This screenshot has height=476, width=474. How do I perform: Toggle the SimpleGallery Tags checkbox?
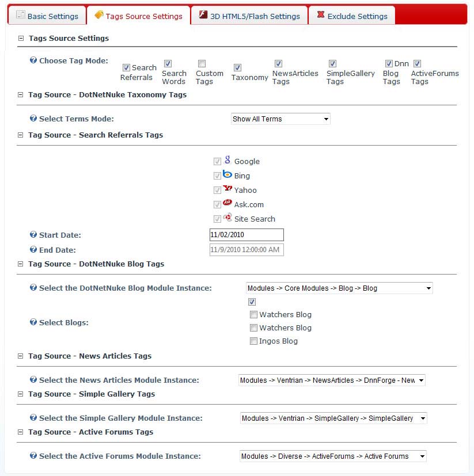(x=332, y=63)
